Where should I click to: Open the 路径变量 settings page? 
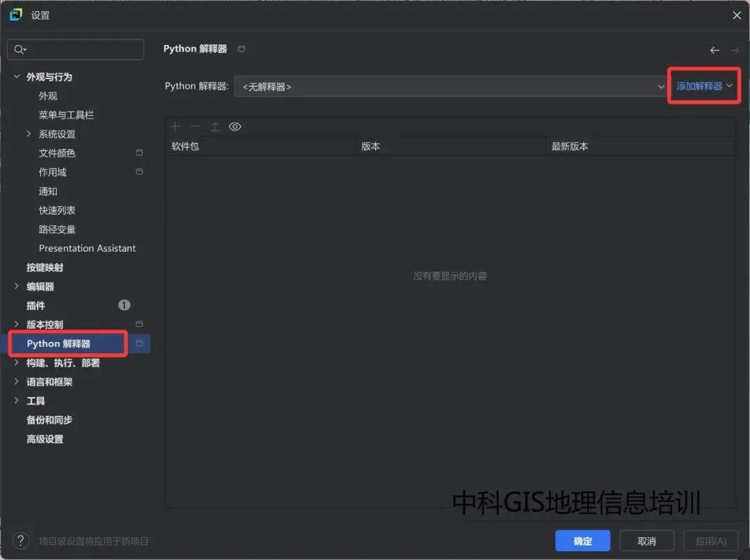click(57, 230)
